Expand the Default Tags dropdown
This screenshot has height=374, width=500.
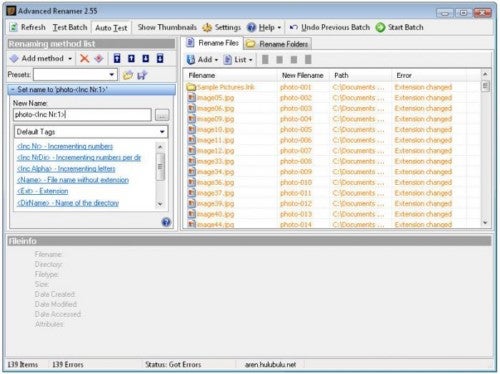click(x=91, y=132)
